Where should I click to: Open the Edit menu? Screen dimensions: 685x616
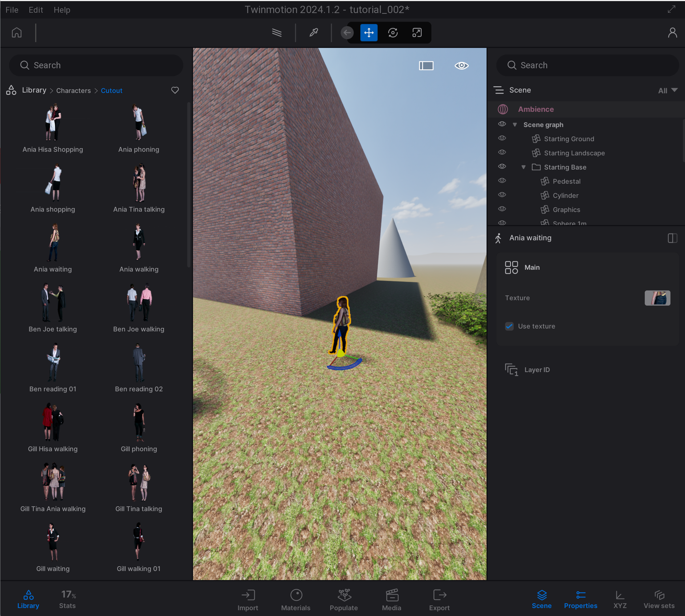[36, 10]
